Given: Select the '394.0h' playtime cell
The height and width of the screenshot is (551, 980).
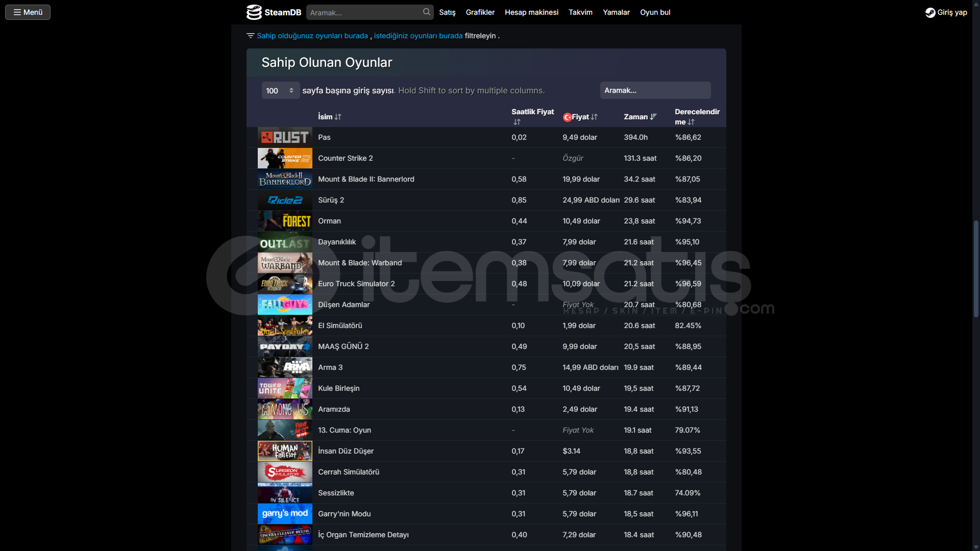Looking at the screenshot, I should 635,137.
